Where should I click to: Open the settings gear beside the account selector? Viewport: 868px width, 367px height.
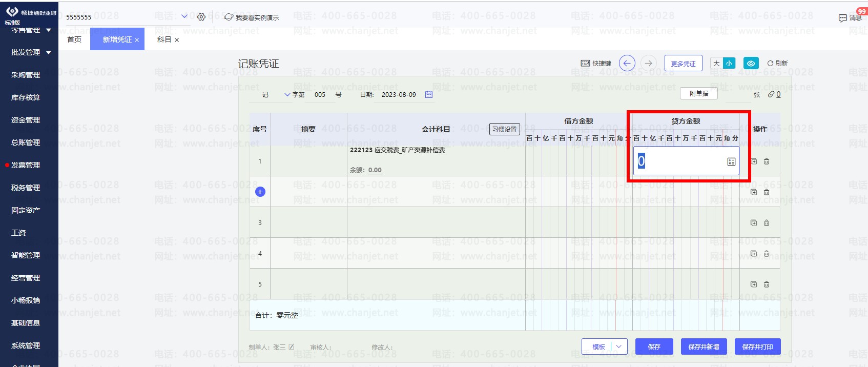pos(201,17)
